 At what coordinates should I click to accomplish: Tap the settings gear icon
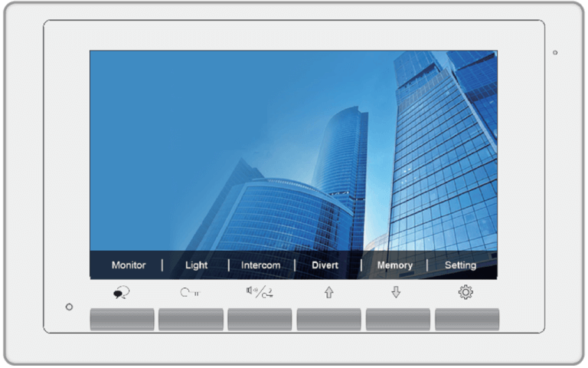point(465,291)
